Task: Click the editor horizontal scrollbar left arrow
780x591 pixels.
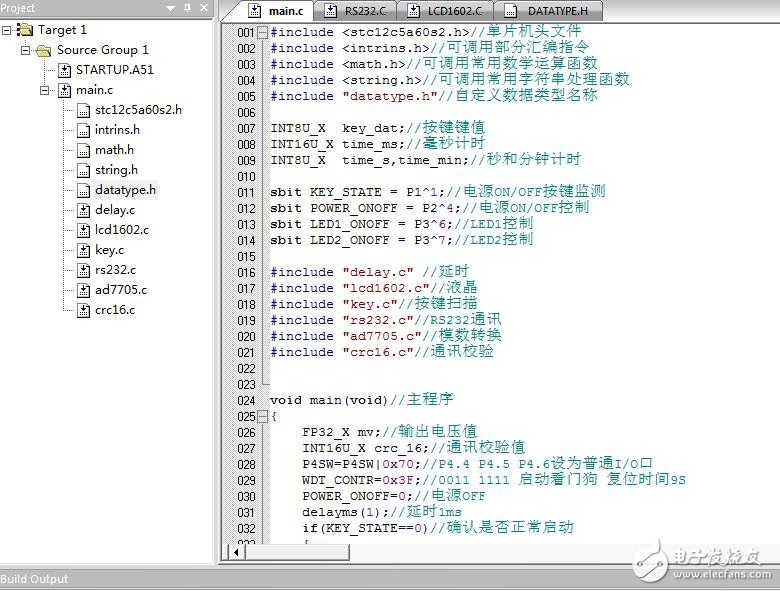Action: (236, 552)
